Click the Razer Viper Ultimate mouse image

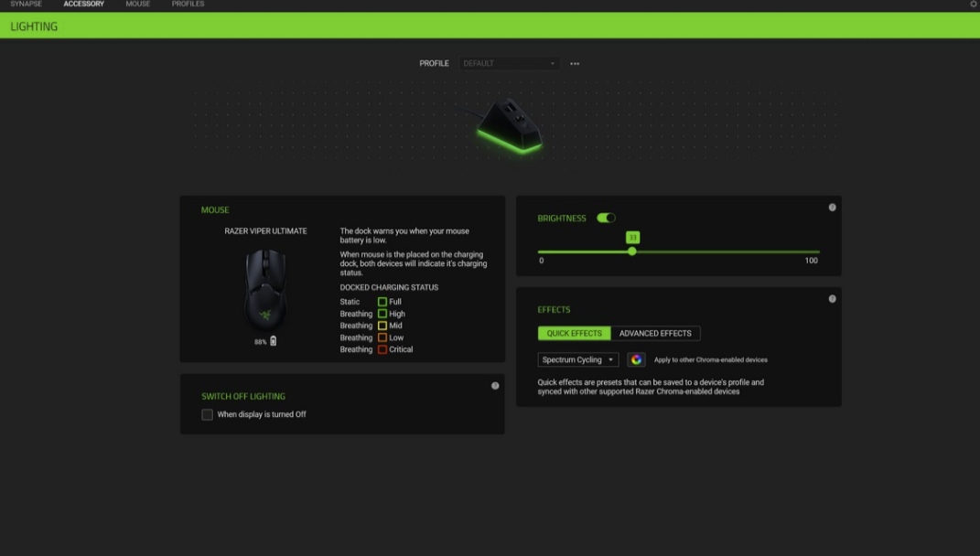[265, 289]
